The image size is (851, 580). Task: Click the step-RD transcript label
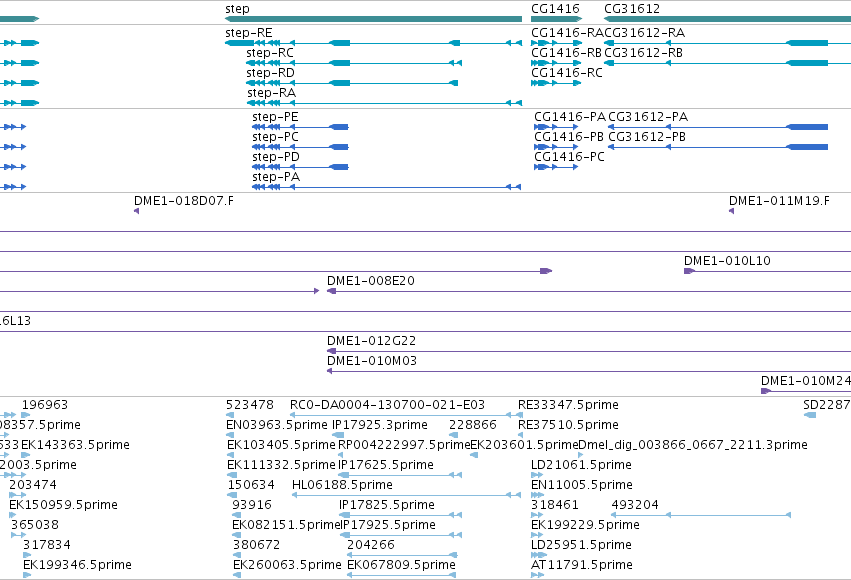270,73
